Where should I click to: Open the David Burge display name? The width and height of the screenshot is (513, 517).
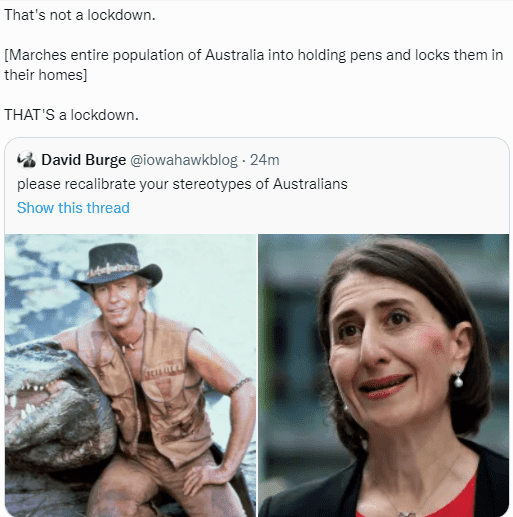[x=84, y=160]
